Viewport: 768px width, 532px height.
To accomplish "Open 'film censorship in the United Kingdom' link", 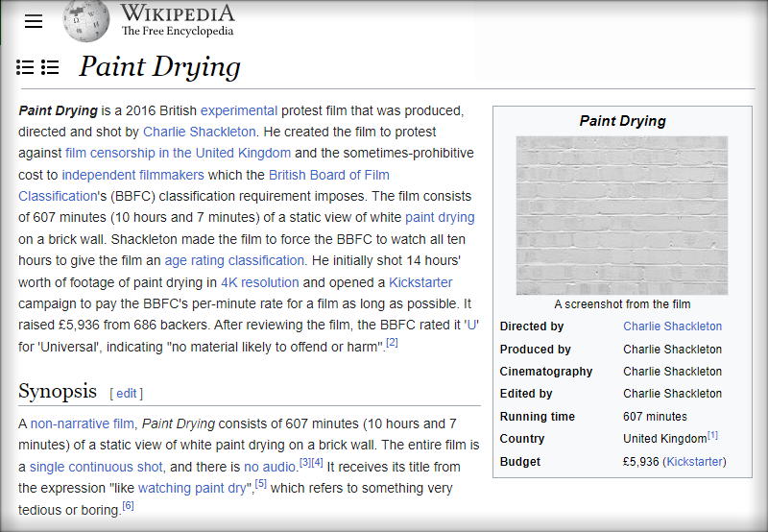I will point(178,153).
